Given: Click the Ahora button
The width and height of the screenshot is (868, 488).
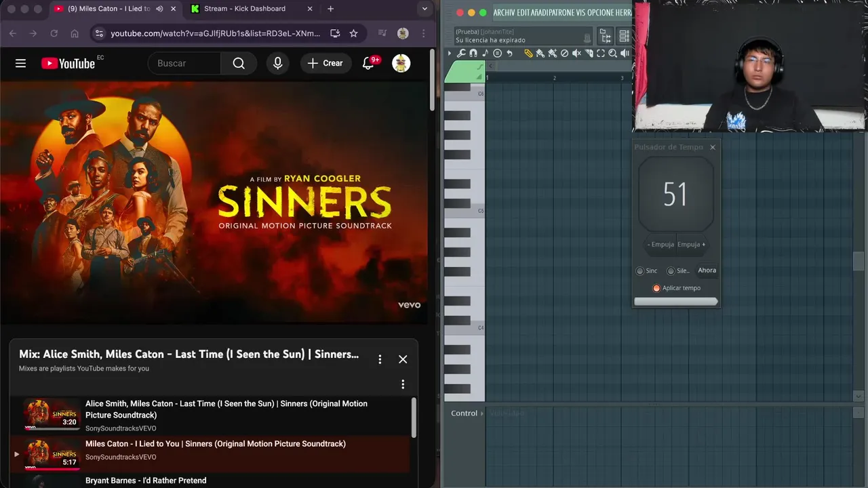Looking at the screenshot, I should [x=707, y=270].
